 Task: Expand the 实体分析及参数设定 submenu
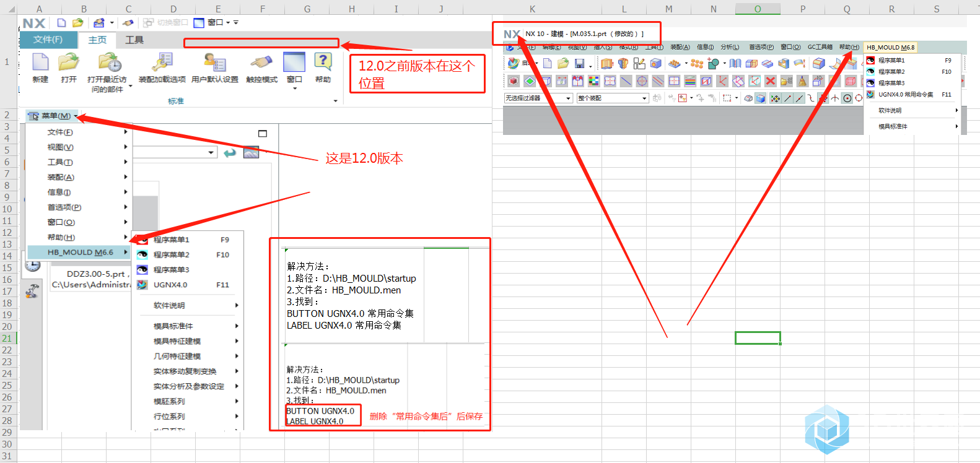tap(188, 386)
